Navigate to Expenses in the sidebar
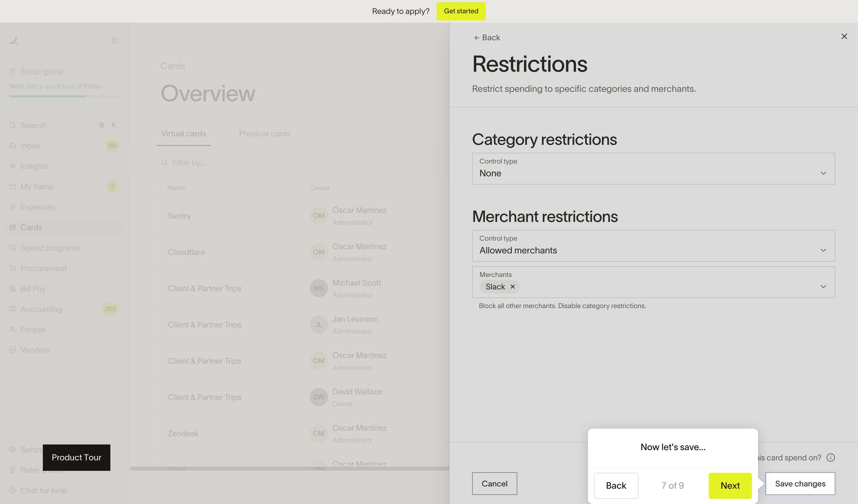 [x=64, y=207]
